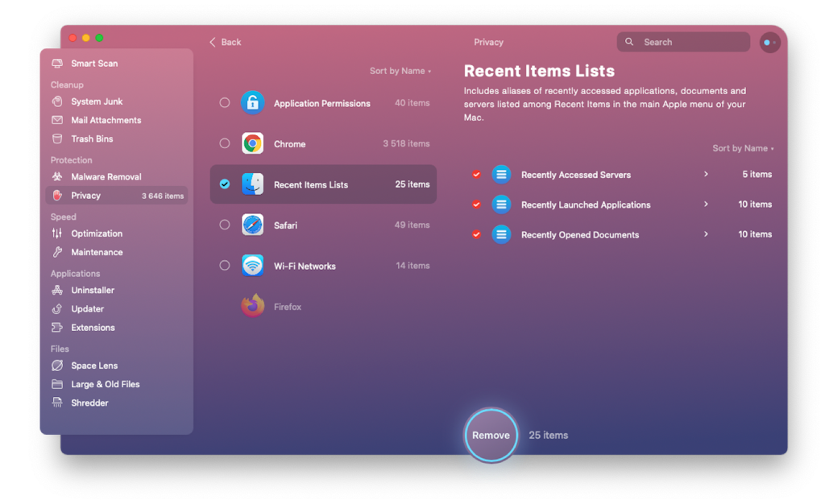Click the Remove button

click(491, 435)
